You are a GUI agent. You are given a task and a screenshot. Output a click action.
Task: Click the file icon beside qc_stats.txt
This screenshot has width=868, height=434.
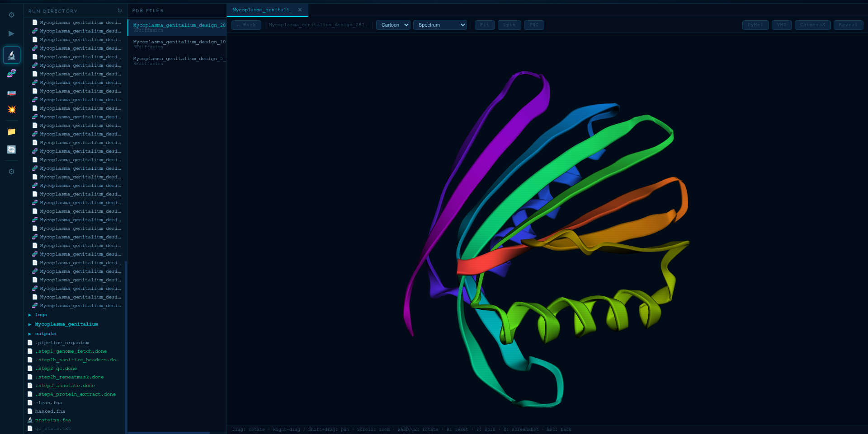30,429
